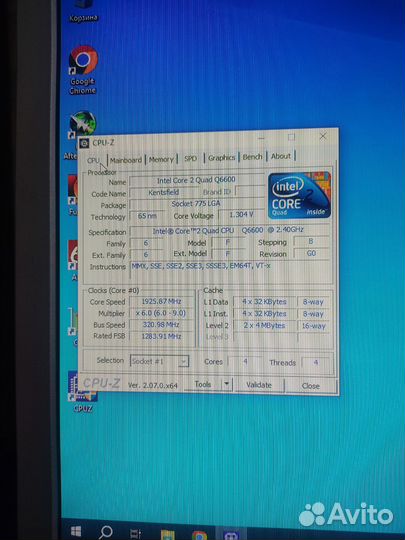Screen dimensions: 405x540
Task: Click the Level 2 value 2 x 4 MBytes
Action: pos(264,325)
